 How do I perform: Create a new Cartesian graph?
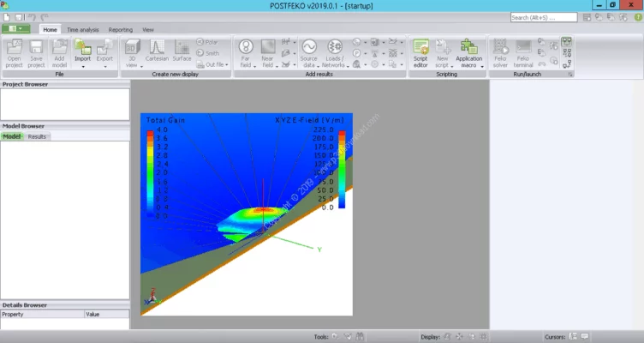pos(157,51)
